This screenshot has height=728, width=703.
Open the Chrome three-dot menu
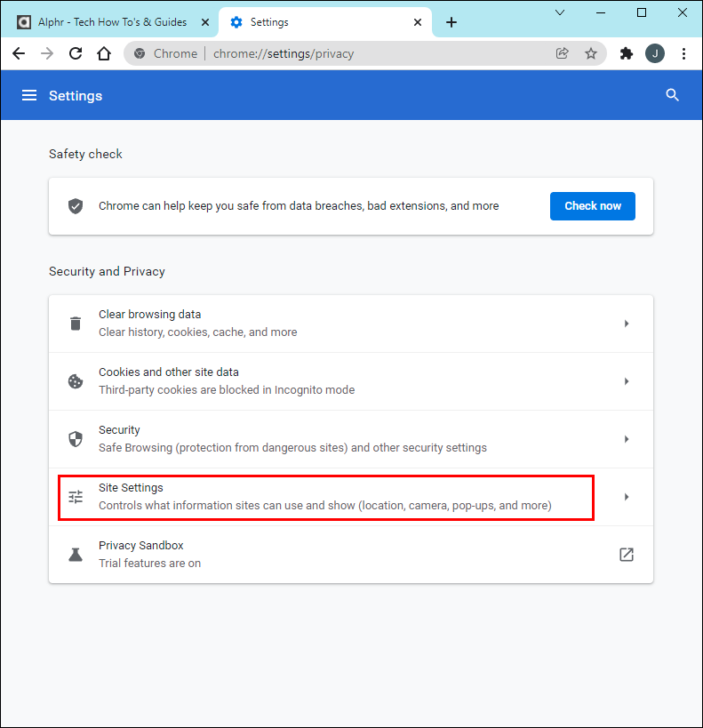pos(683,53)
